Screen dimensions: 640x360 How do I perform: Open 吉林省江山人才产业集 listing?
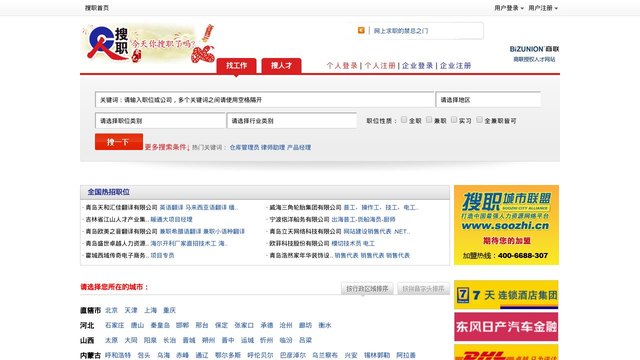tap(117, 219)
